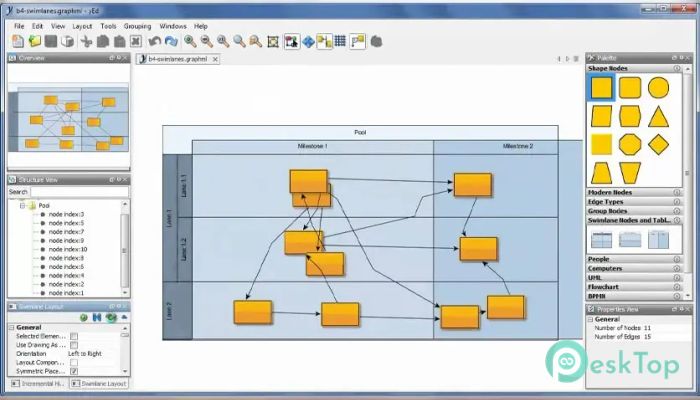Click the Paste clipboard icon
This screenshot has width=700, height=400.
119,42
